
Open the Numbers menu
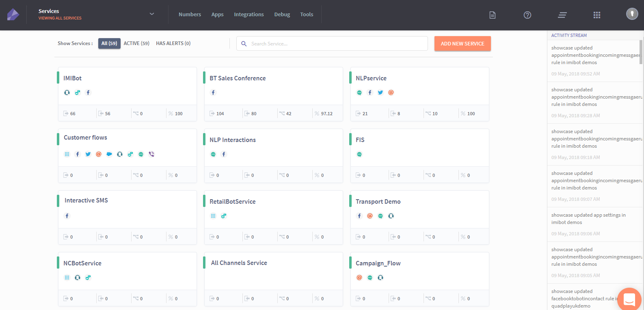point(190,14)
